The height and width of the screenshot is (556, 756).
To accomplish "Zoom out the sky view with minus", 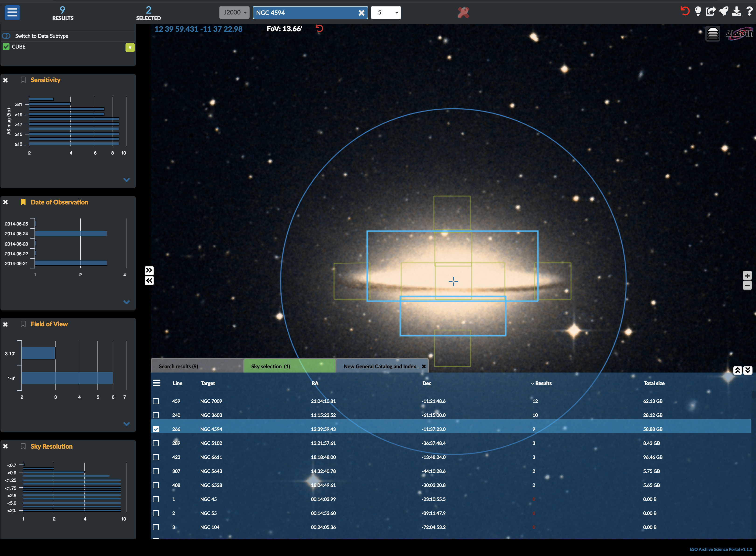I will (x=747, y=285).
